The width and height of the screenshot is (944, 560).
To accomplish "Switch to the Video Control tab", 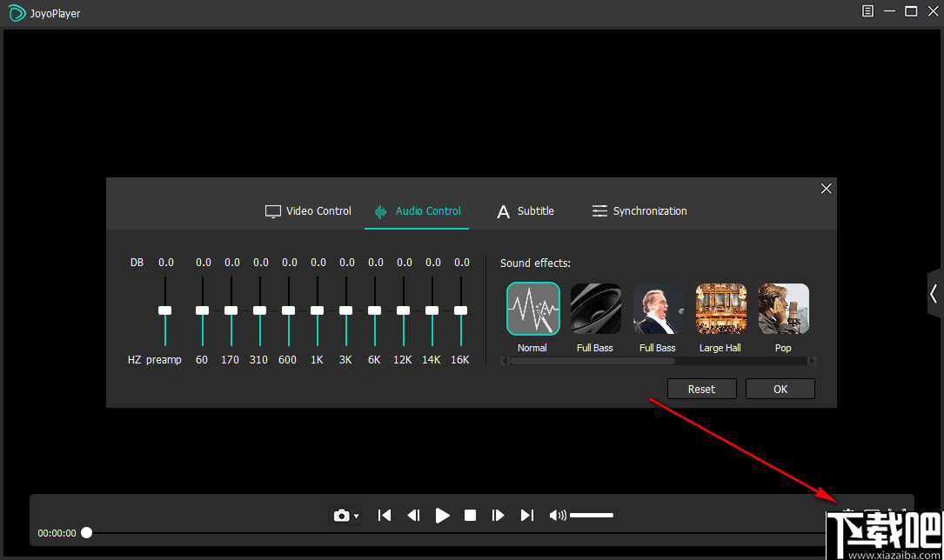I will coord(308,210).
